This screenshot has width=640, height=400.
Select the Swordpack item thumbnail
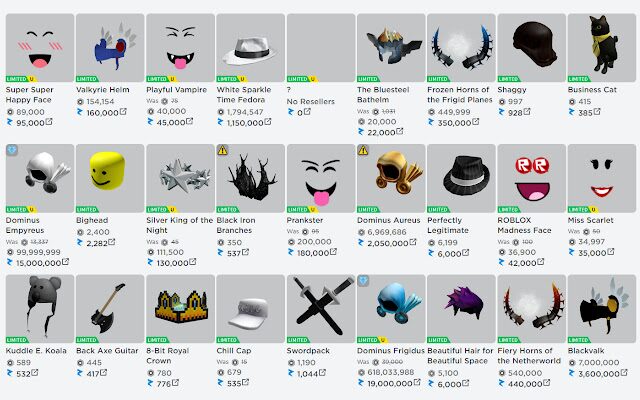tap(321, 309)
